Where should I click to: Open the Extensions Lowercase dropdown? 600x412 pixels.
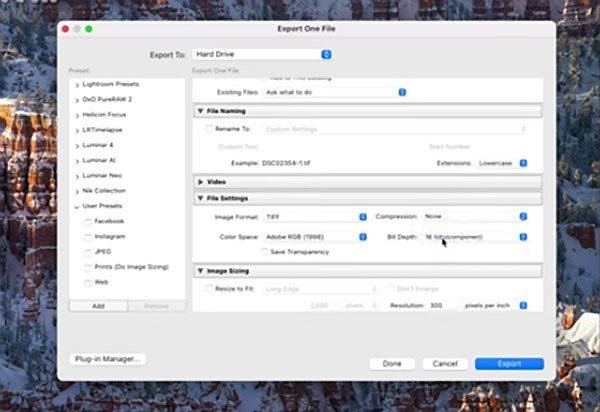[502, 163]
